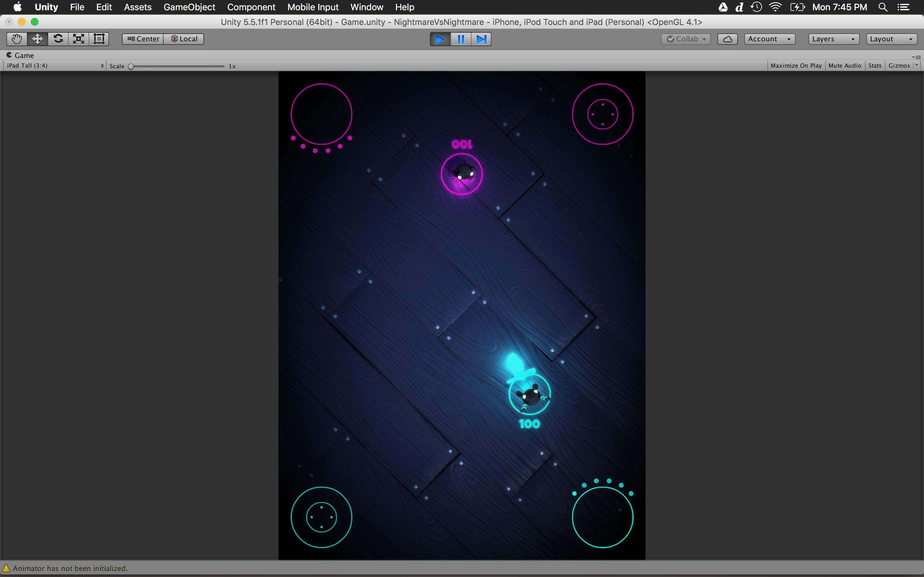Select the Move tool
924x577 pixels.
(x=38, y=39)
